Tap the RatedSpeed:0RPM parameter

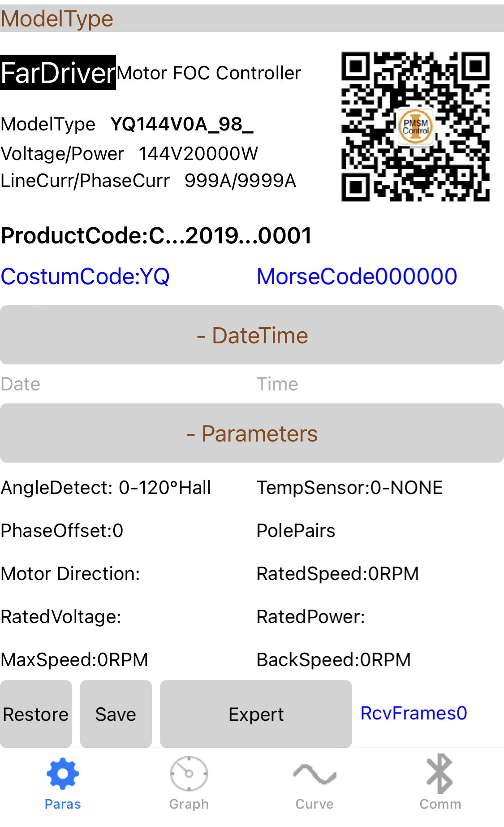coord(337,574)
